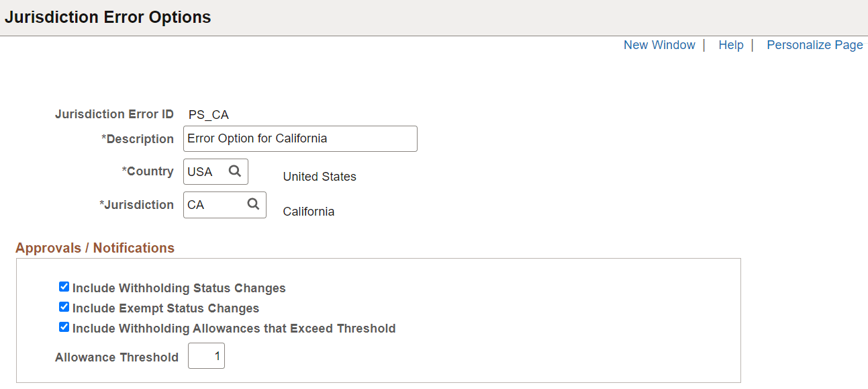This screenshot has height=389, width=868.
Task: Open the Country lookup magnifier icon
Action: coord(235,171)
